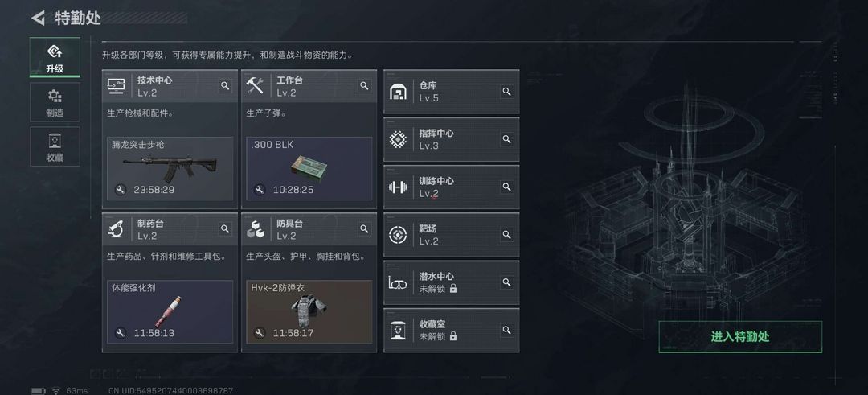
Task: Click the magnifier icon on 防具台
Action: pyautogui.click(x=364, y=228)
